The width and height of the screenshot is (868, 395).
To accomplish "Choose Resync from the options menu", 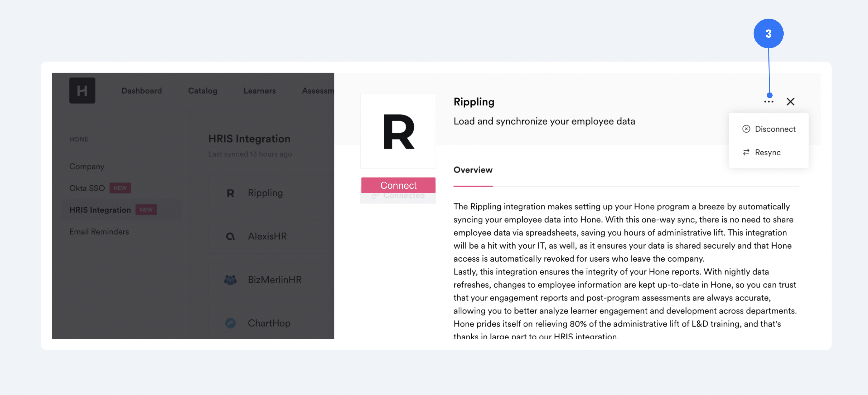I will point(761,152).
